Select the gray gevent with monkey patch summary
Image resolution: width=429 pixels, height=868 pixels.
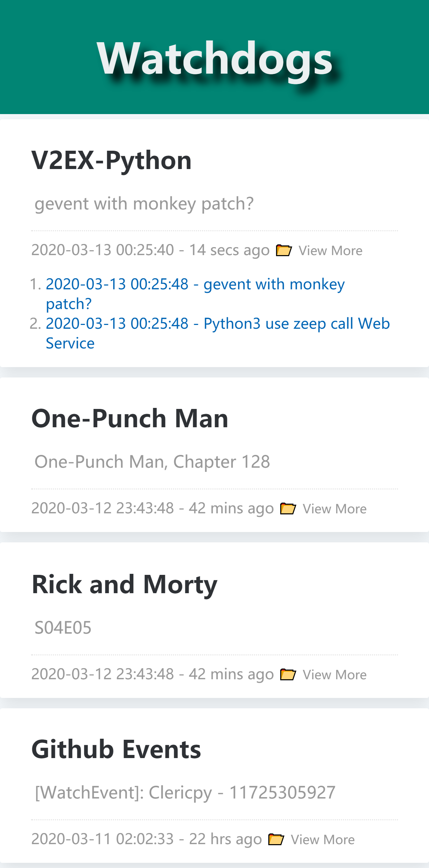[144, 204]
